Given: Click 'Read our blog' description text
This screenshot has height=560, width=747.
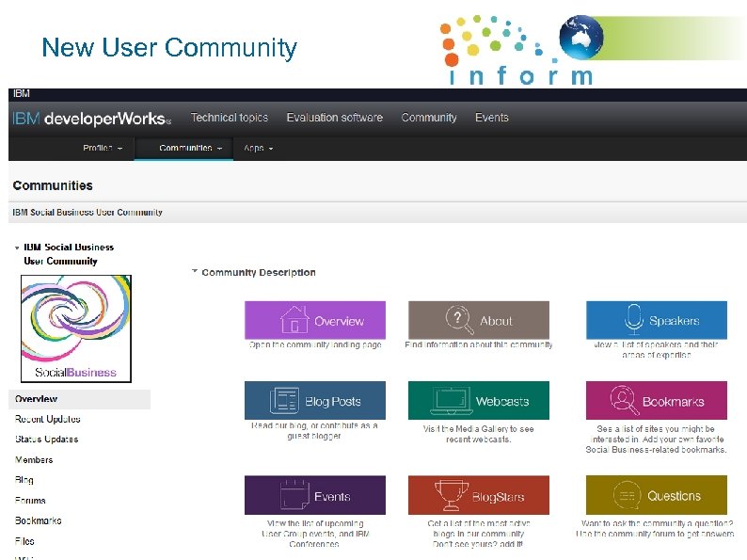Looking at the screenshot, I should 314,430.
